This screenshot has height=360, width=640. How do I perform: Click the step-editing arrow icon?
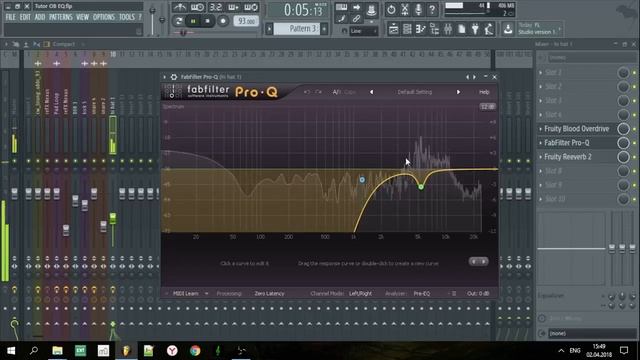(356, 7)
